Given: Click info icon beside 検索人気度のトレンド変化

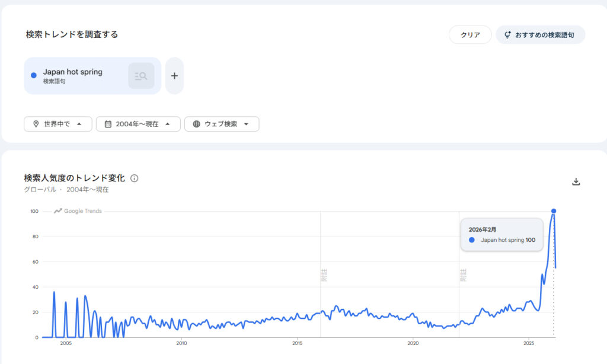Looking at the screenshot, I should point(135,178).
